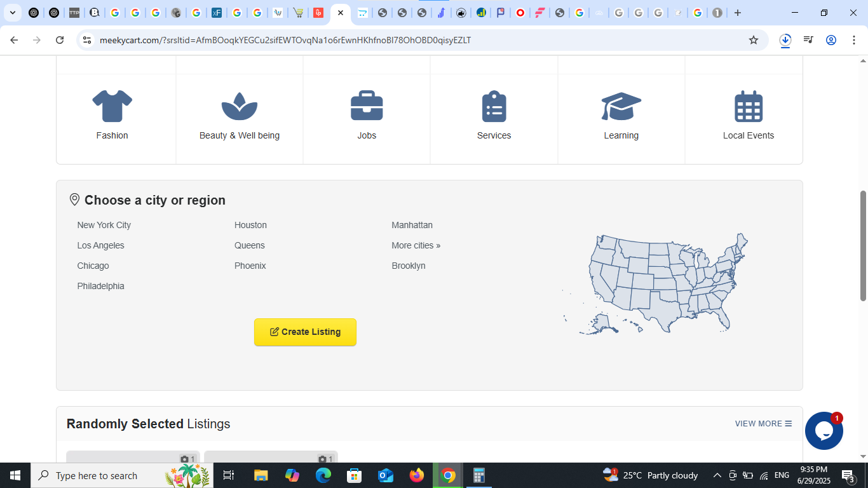Open the weather widget showing 25°C
Image resolution: width=868 pixels, height=488 pixels.
pyautogui.click(x=650, y=475)
